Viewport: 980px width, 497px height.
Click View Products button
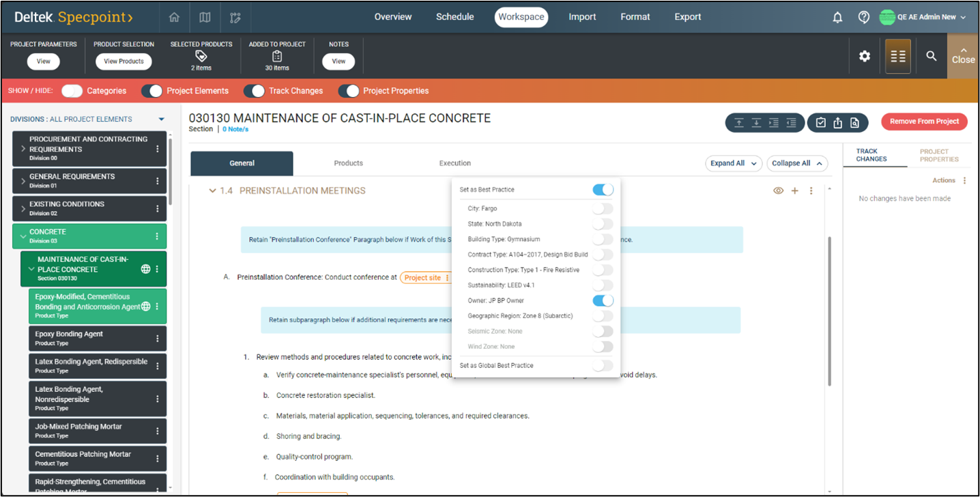(x=124, y=61)
